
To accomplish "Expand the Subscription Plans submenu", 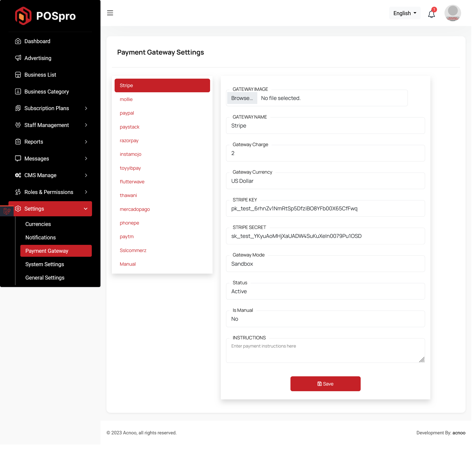I will click(86, 108).
